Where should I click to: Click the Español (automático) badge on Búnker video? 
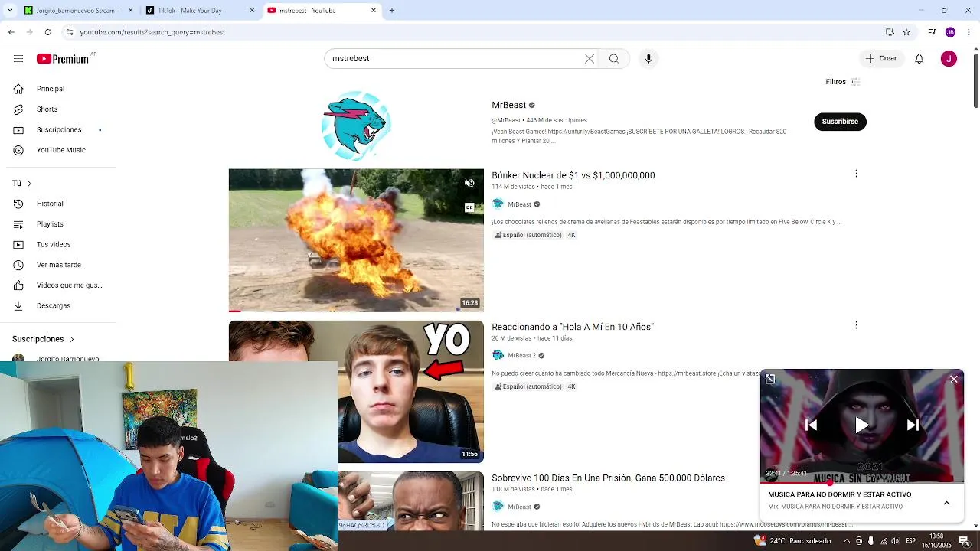tap(528, 235)
